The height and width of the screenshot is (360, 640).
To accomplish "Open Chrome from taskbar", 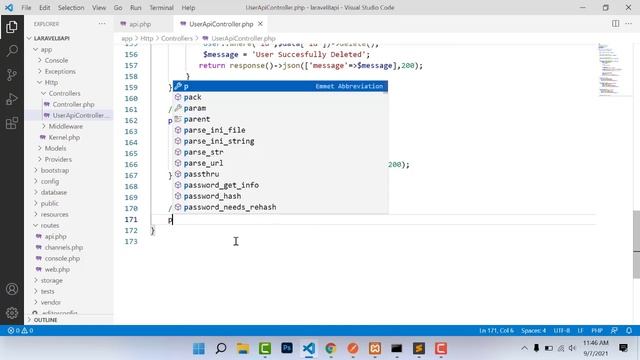I will tap(331, 349).
